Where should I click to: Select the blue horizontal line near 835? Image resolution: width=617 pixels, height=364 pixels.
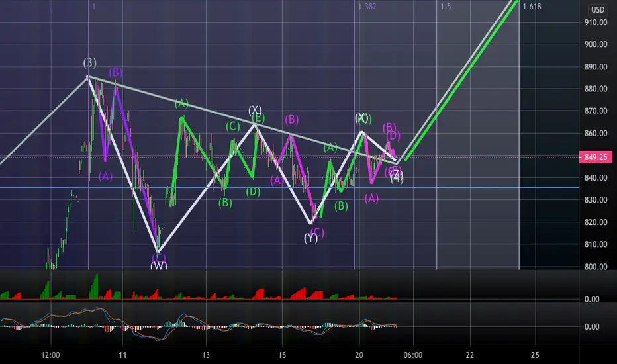(289, 188)
